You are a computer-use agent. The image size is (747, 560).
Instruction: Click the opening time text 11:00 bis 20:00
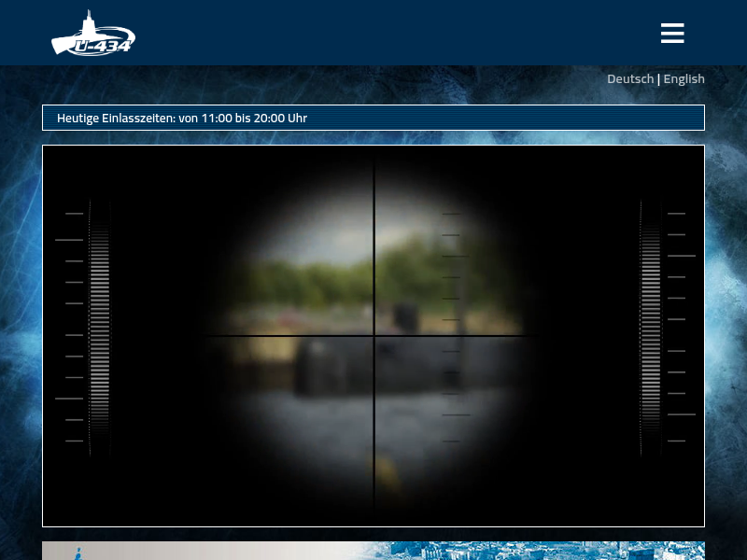tap(254, 119)
